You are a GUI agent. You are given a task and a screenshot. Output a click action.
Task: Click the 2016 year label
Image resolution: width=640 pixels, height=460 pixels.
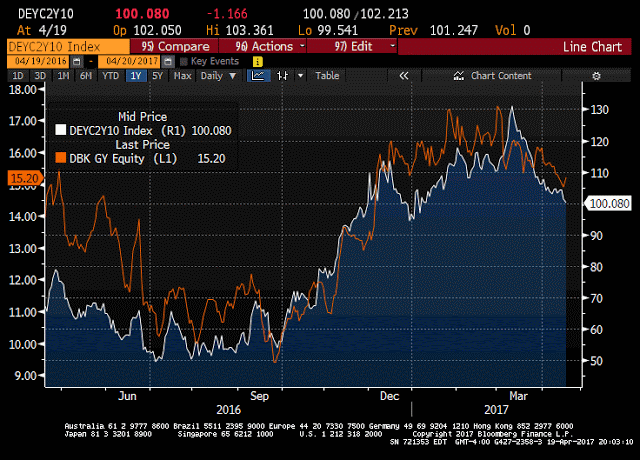[x=229, y=409]
